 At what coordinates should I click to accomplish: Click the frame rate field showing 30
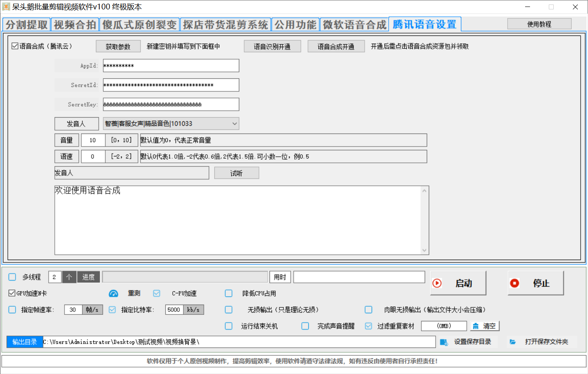73,309
